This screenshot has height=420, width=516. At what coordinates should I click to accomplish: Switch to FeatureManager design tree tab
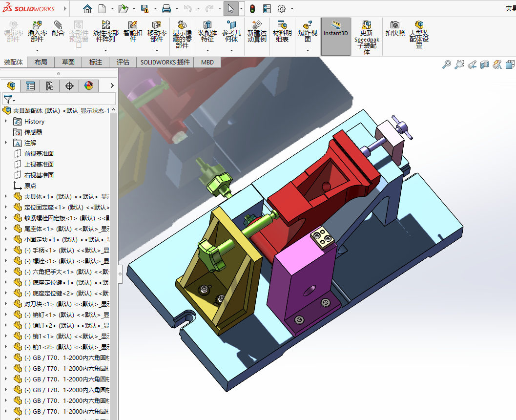(11, 86)
